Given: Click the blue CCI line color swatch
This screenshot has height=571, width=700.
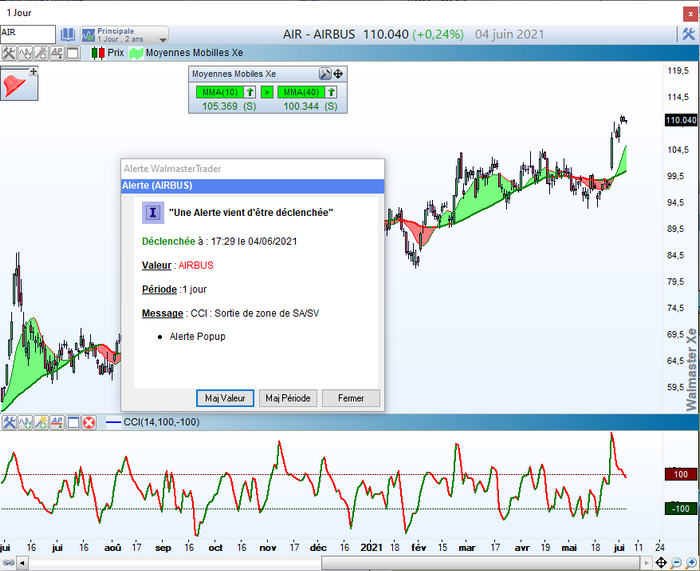Looking at the screenshot, I should tap(113, 422).
